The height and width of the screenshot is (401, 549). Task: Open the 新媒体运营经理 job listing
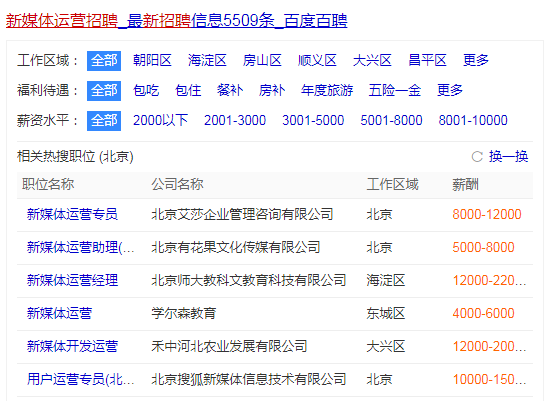point(72,281)
